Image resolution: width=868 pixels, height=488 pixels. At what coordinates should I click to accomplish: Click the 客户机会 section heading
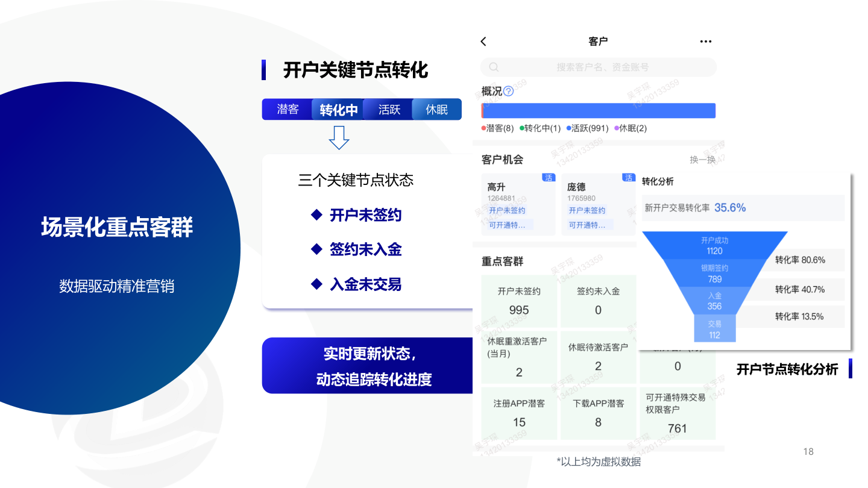point(502,160)
